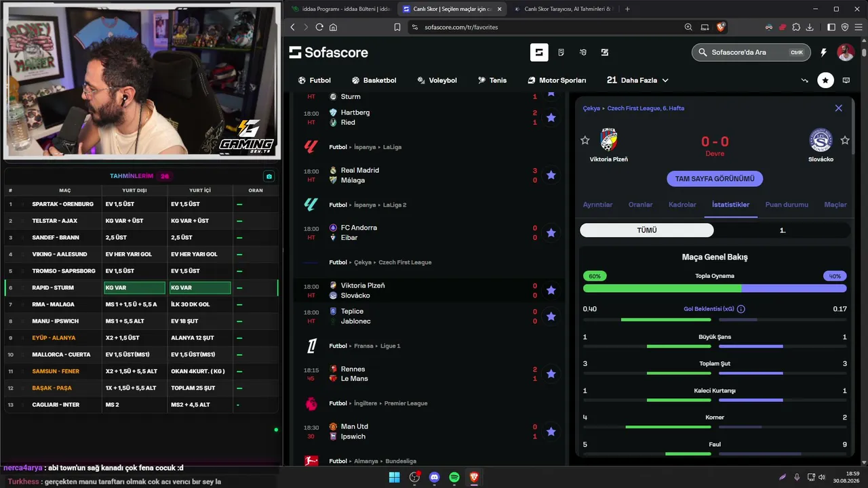Click the TAM SAYFA GÖRÜNÜMÜ button
The width and height of the screenshot is (868, 488).
(x=715, y=179)
